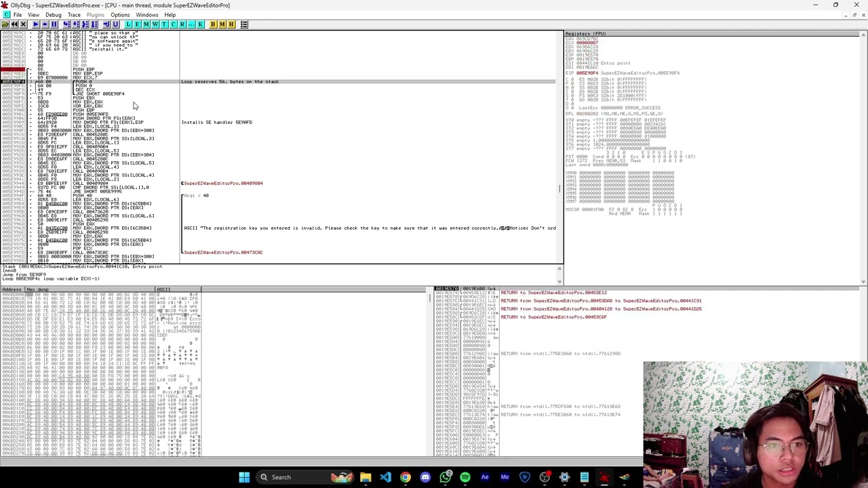This screenshot has width=868, height=488.
Task: Click the Step over toolbar icon
Action: [75, 24]
